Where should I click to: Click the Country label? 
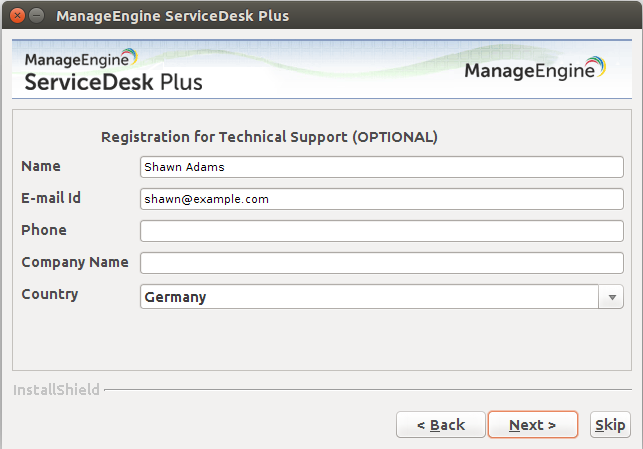click(x=50, y=294)
